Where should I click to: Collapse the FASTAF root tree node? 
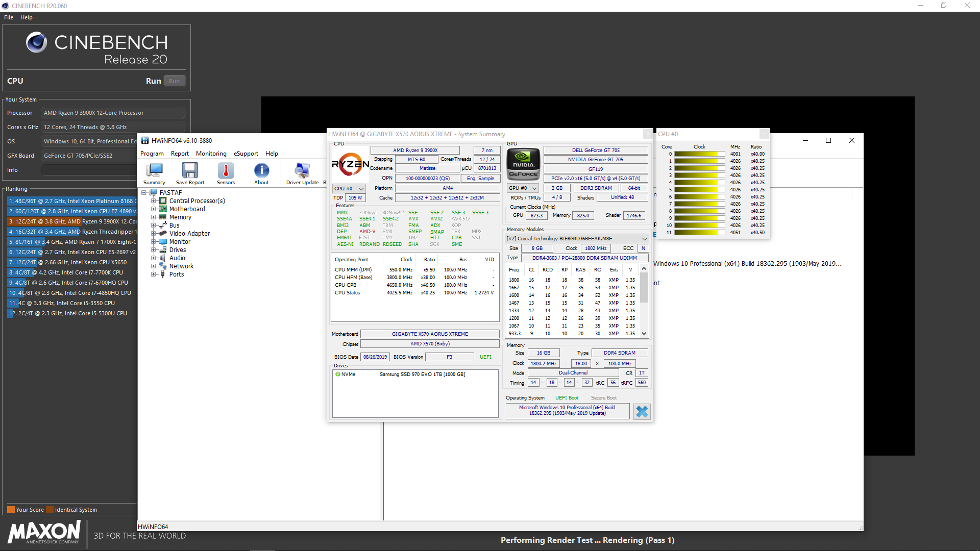[x=143, y=193]
